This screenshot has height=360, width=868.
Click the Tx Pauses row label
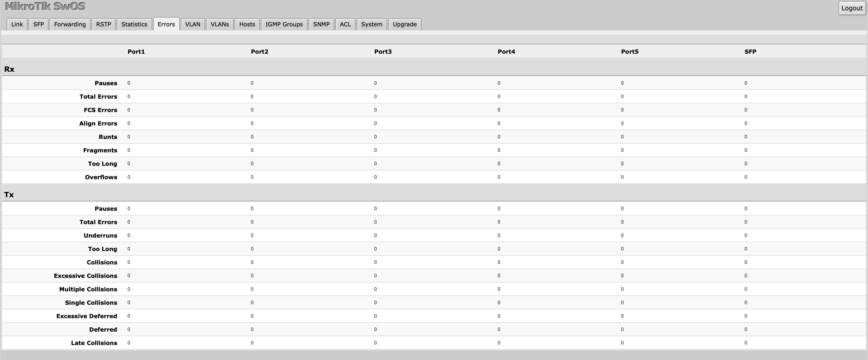(106, 209)
